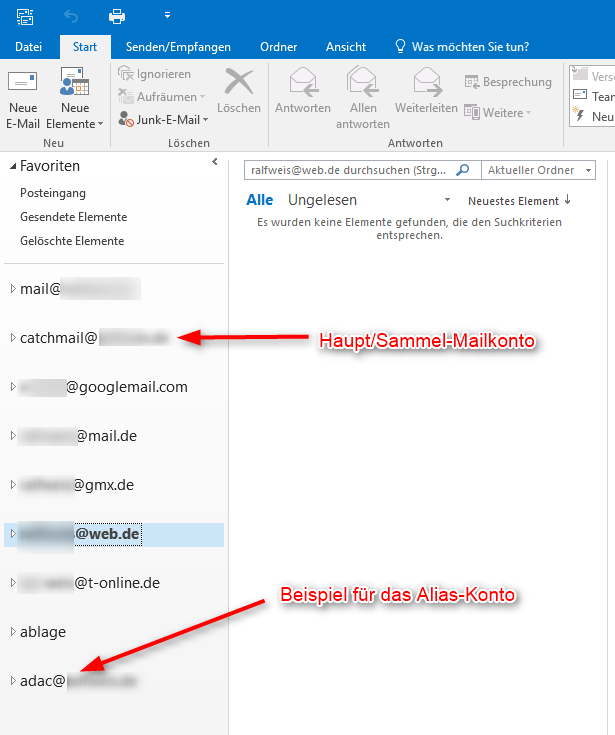
Task: Open the Ansicht ribbon tab
Action: [346, 47]
